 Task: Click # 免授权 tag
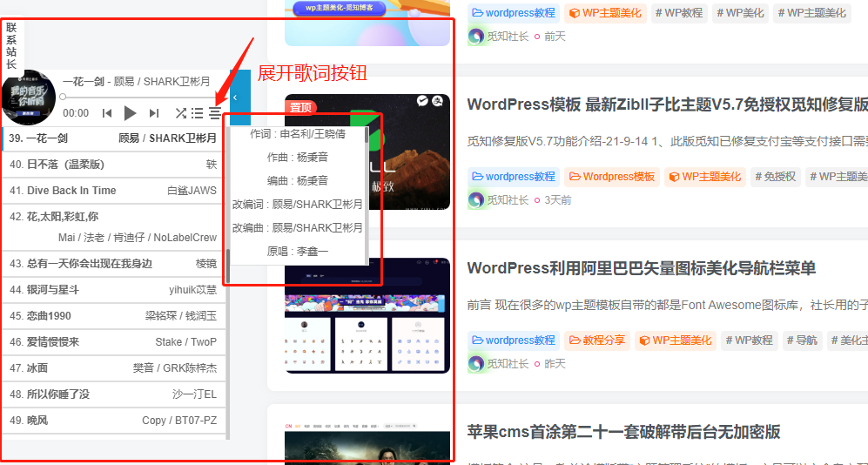[775, 177]
